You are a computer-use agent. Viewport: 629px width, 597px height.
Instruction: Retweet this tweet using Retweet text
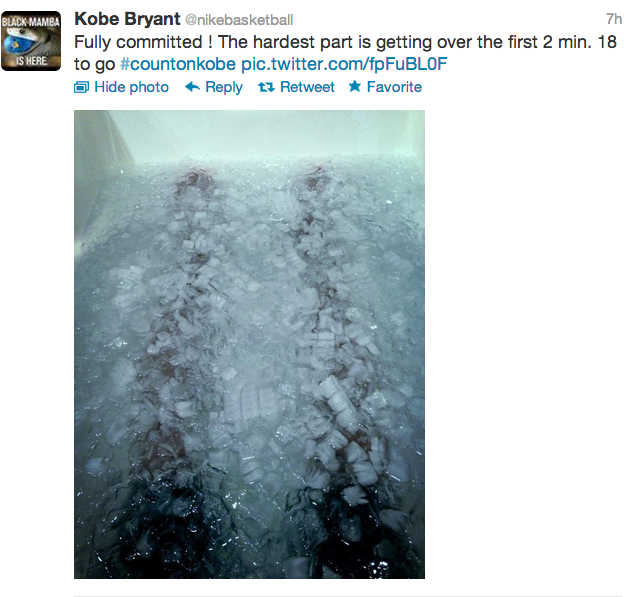tap(307, 87)
